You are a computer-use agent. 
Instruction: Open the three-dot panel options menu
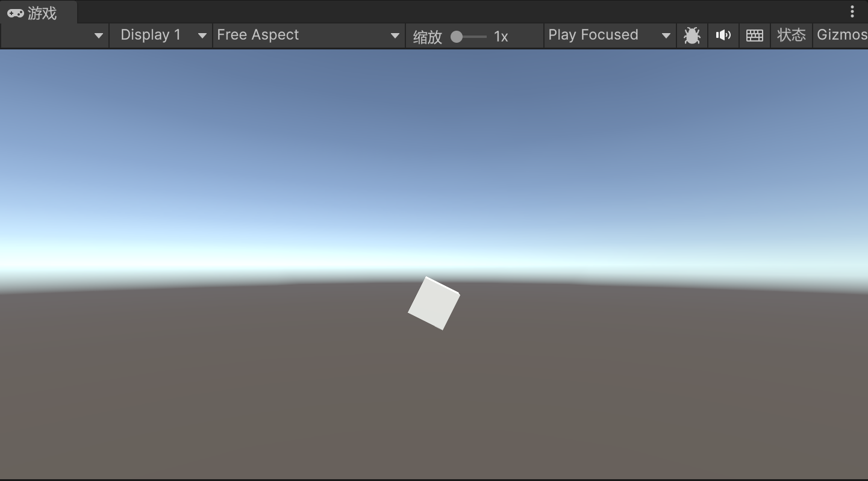[x=852, y=11]
